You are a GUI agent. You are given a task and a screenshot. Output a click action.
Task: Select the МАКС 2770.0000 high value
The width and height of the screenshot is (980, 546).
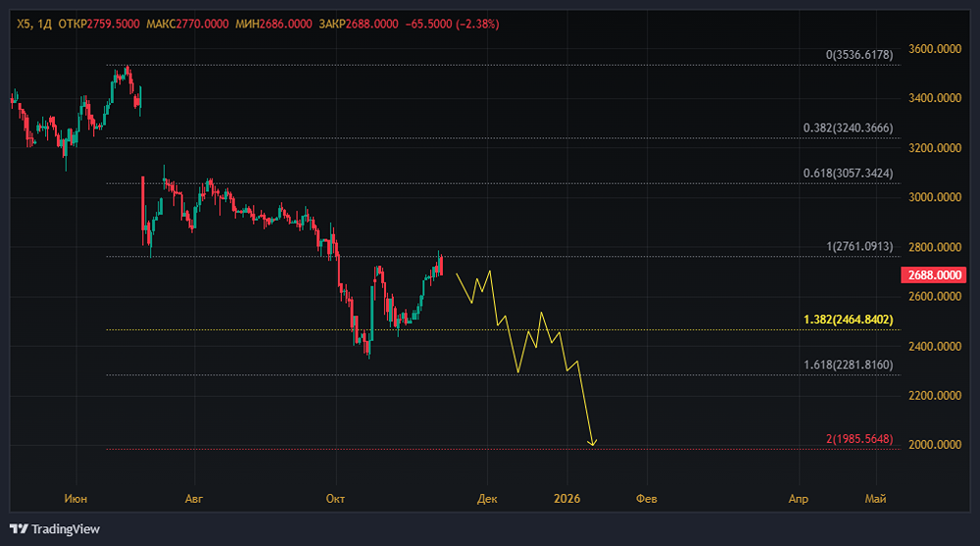[x=187, y=24]
